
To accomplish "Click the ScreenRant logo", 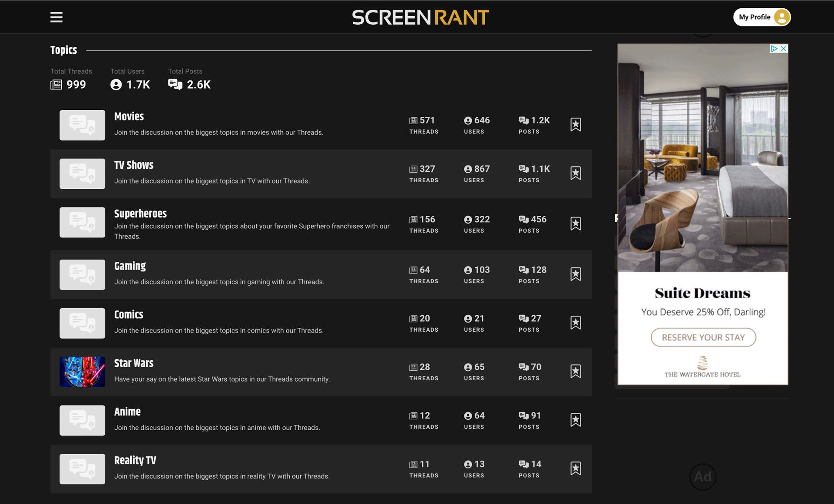I will point(420,17).
